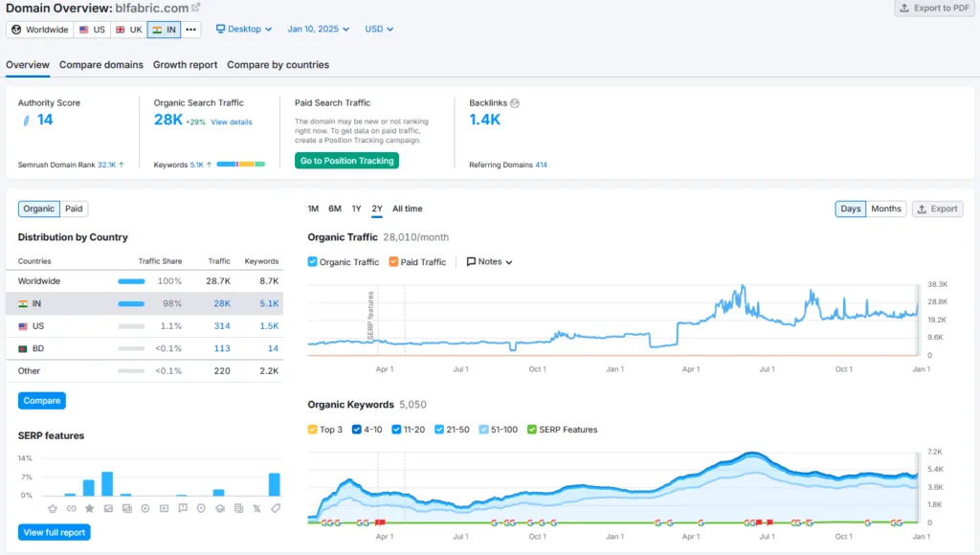Viewport: 980px width, 555px height.
Task: Open the external link icon beside blfabric.com
Action: [x=195, y=8]
